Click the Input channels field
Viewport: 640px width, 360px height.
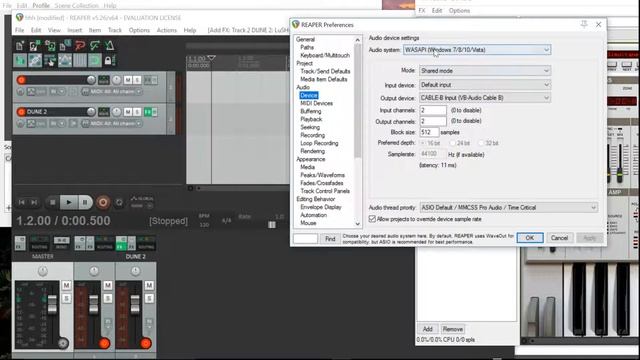pos(433,110)
